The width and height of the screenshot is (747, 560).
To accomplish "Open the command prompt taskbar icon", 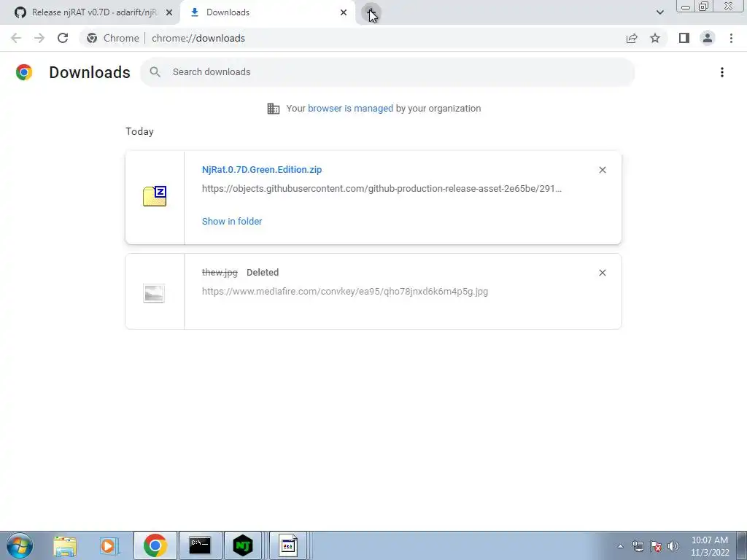I will click(x=200, y=545).
